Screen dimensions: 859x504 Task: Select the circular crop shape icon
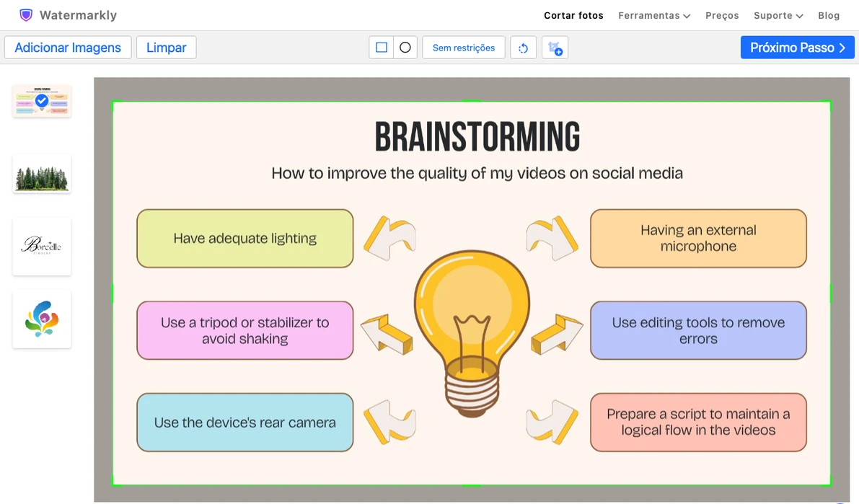click(x=405, y=48)
